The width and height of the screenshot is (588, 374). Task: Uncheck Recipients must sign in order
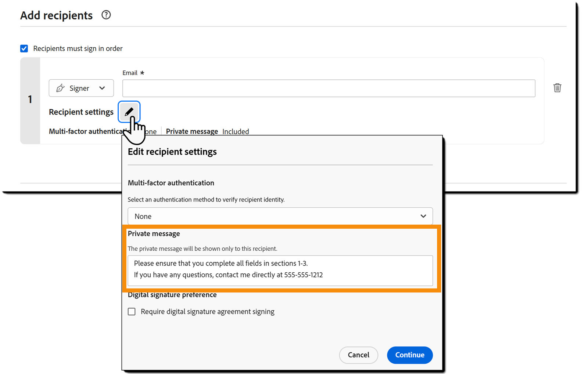pyautogui.click(x=24, y=48)
